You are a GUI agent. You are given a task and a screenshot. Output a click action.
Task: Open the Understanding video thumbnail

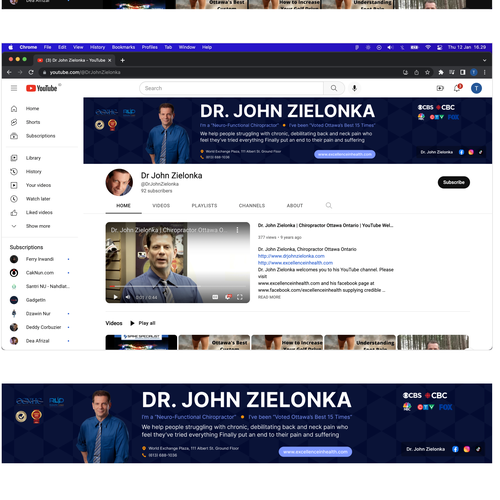click(360, 342)
